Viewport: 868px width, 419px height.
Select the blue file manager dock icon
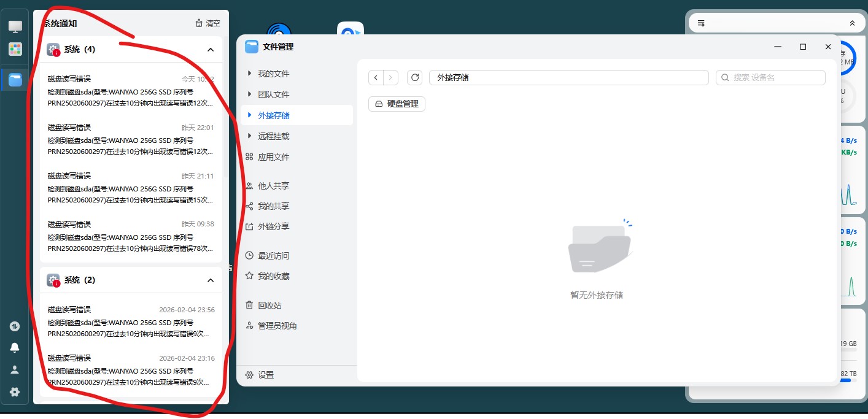click(x=15, y=80)
